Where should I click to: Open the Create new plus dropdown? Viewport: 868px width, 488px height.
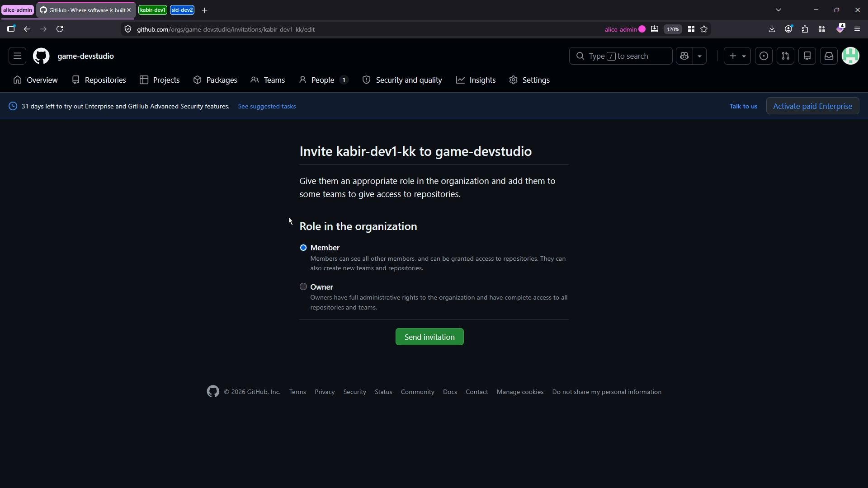(x=737, y=56)
